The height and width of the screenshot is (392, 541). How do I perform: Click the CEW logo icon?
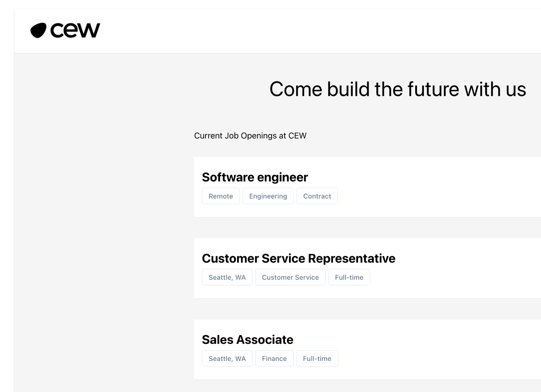38,30
